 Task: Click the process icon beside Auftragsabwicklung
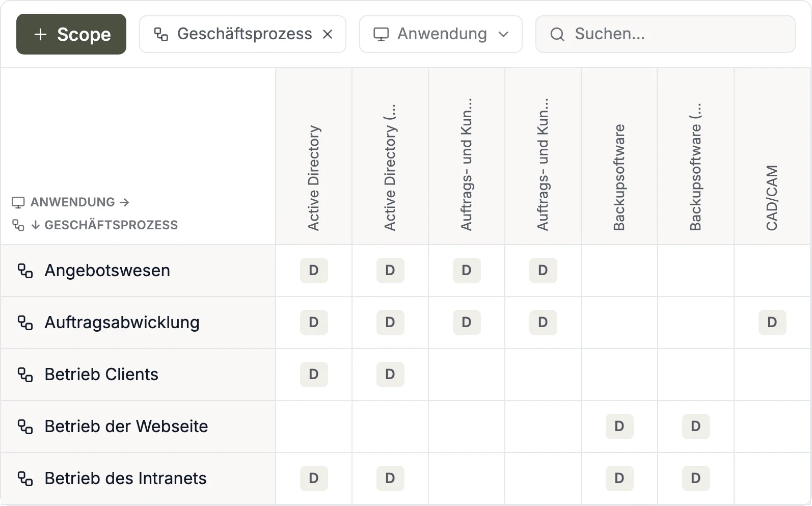click(25, 323)
